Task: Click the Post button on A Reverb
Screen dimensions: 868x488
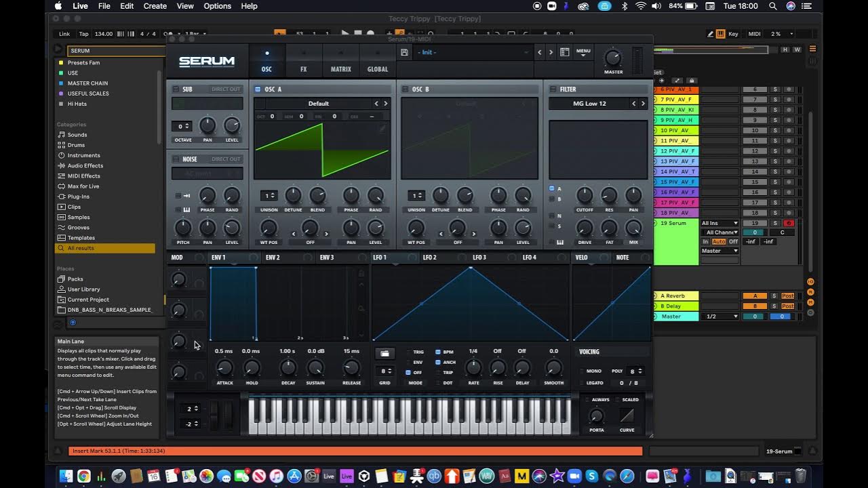Action: coord(788,296)
